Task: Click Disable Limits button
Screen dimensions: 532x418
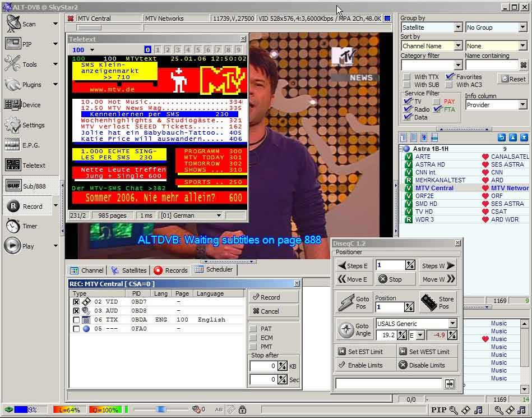Action: pos(427,365)
